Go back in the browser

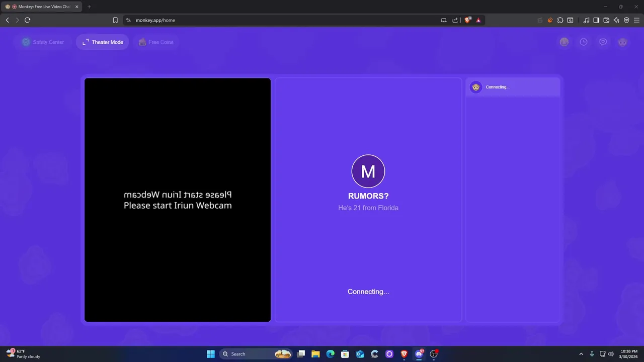tap(7, 20)
